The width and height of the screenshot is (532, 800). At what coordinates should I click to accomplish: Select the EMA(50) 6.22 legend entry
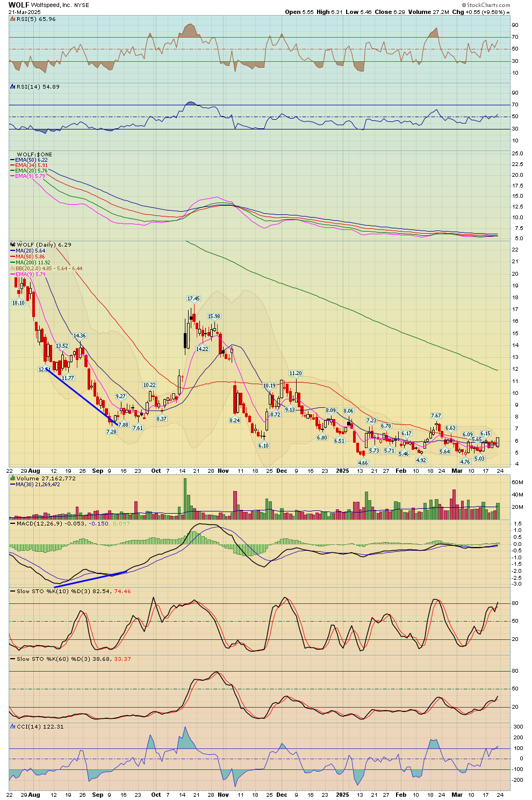coord(31,160)
